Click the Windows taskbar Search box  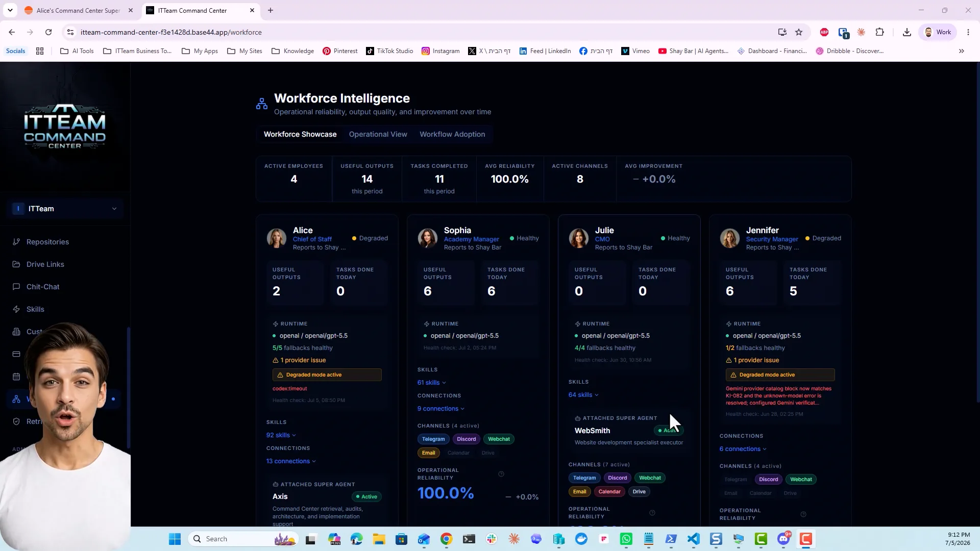pyautogui.click(x=243, y=539)
